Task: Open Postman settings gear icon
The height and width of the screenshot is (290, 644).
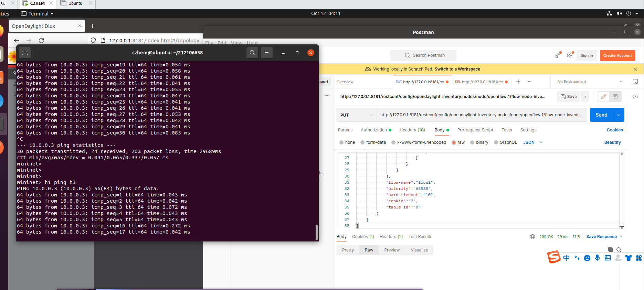Action: [x=570, y=55]
